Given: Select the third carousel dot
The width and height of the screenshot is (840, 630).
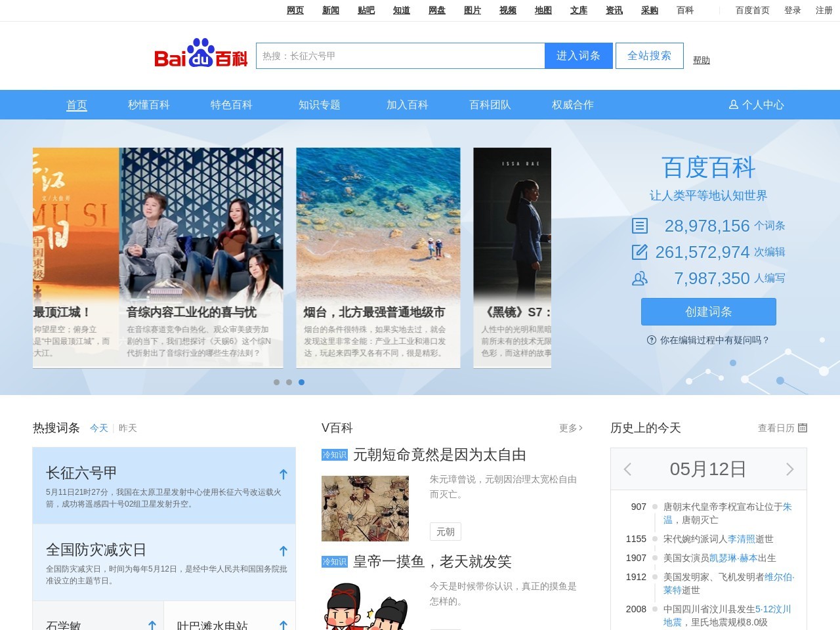Looking at the screenshot, I should pos(301,382).
